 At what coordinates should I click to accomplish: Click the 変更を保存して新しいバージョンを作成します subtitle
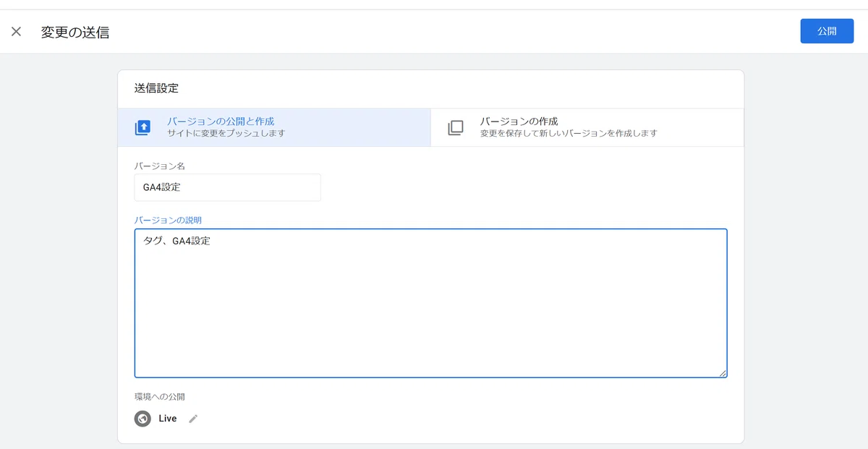(x=569, y=134)
